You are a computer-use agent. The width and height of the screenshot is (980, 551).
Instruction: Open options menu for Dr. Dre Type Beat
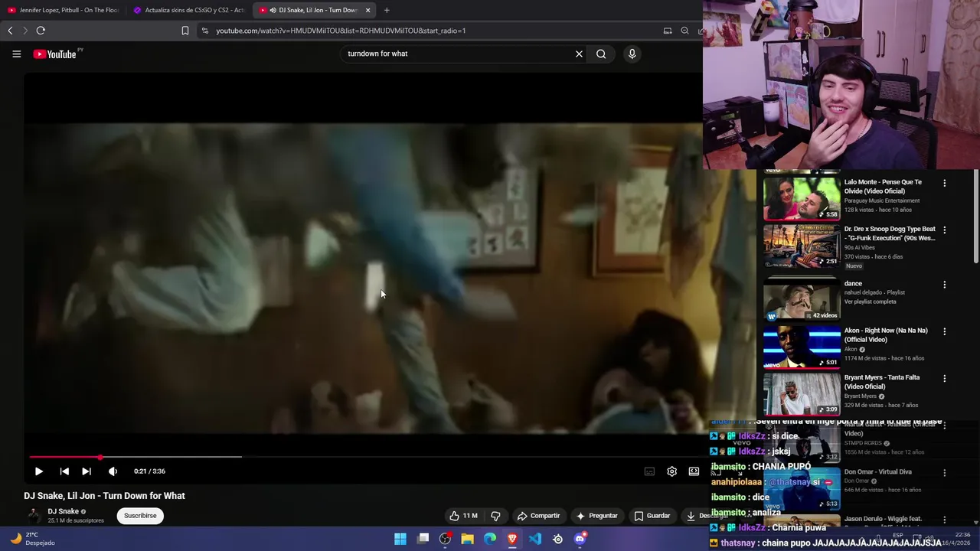[x=944, y=230]
